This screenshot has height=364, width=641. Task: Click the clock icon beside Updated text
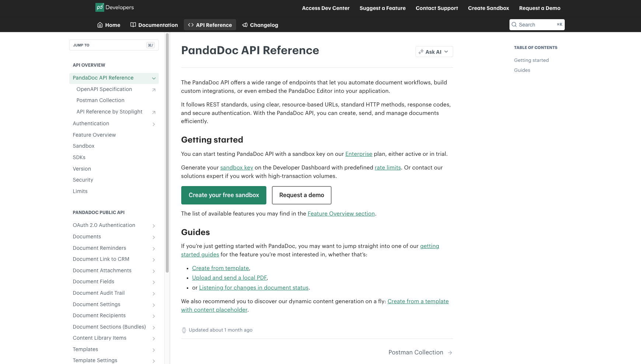(184, 330)
